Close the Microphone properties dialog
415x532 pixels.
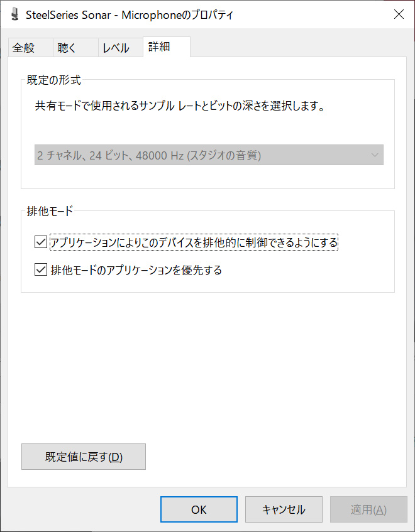pyautogui.click(x=399, y=14)
